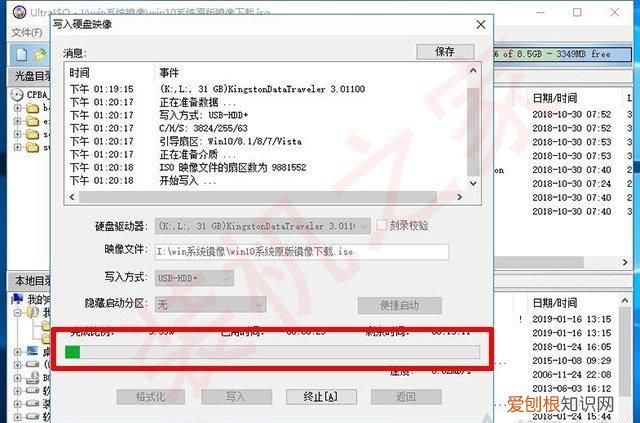Click lower 日期/时间 column header in local panel
The width and height of the screenshot is (640, 423).
pyautogui.click(x=555, y=303)
